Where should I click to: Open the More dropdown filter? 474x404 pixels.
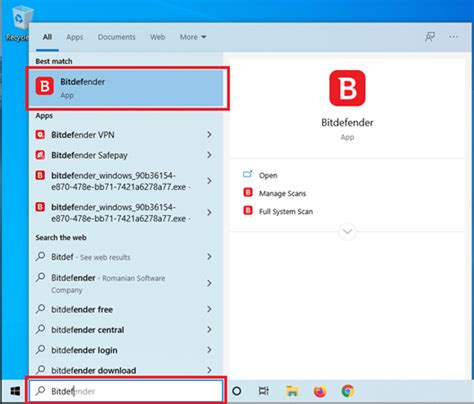click(193, 37)
